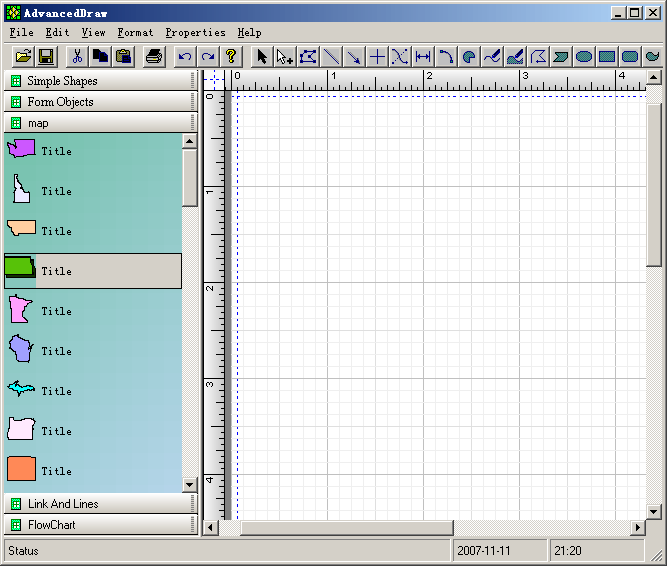
Task: Open the View menu
Action: 93,33
